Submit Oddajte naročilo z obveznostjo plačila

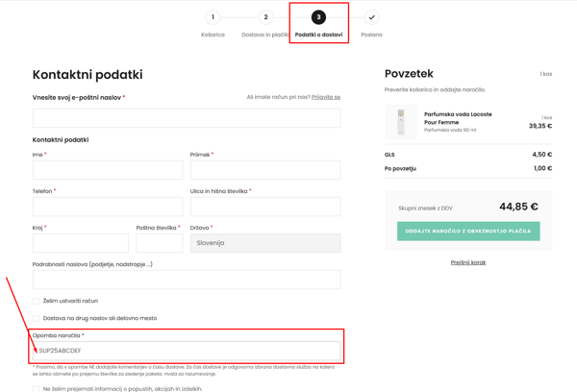[468, 231]
